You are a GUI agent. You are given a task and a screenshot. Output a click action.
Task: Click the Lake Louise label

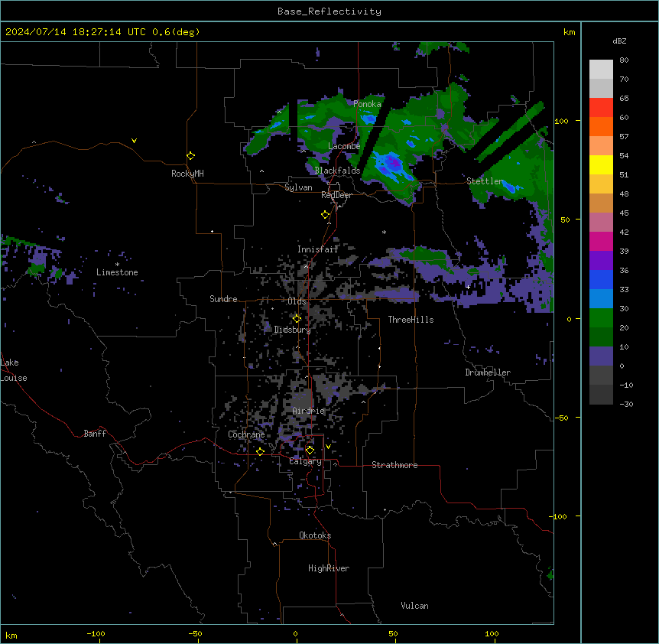coord(13,370)
